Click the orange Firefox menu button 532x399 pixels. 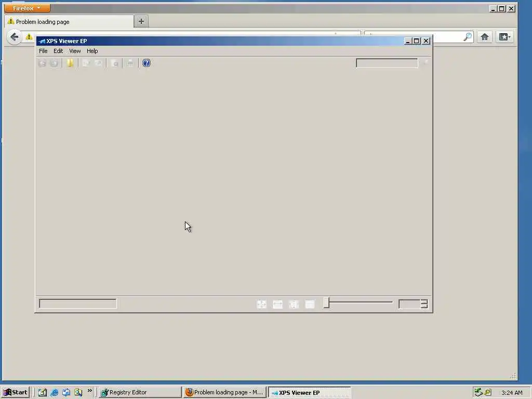(x=27, y=8)
